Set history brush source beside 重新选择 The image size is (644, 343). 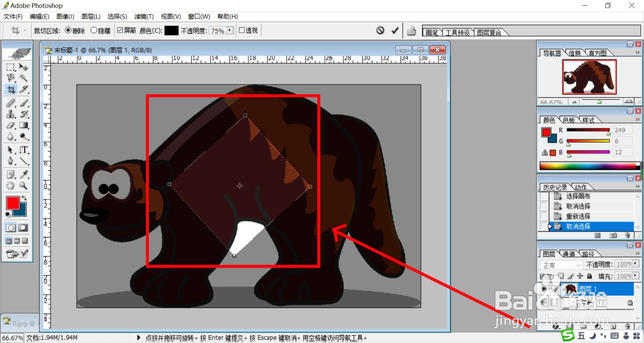(544, 216)
